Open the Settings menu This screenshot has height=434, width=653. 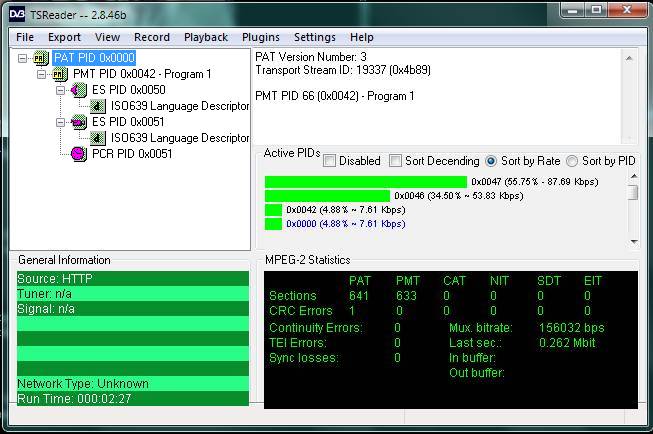(x=315, y=37)
